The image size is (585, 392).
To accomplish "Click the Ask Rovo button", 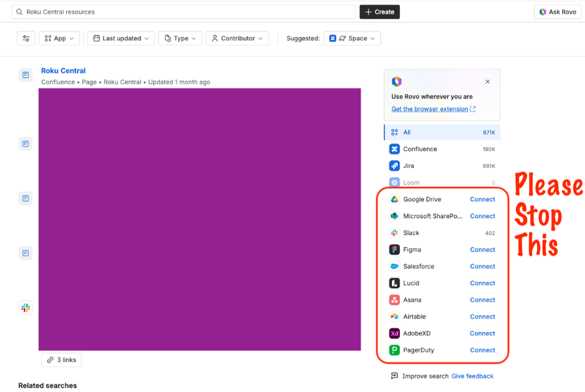I will tap(557, 12).
